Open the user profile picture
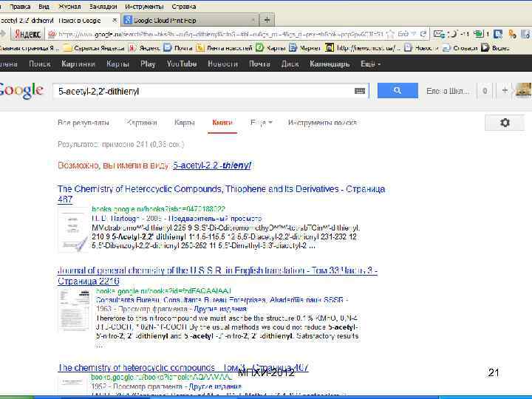The width and height of the screenshot is (532, 399). (x=523, y=91)
